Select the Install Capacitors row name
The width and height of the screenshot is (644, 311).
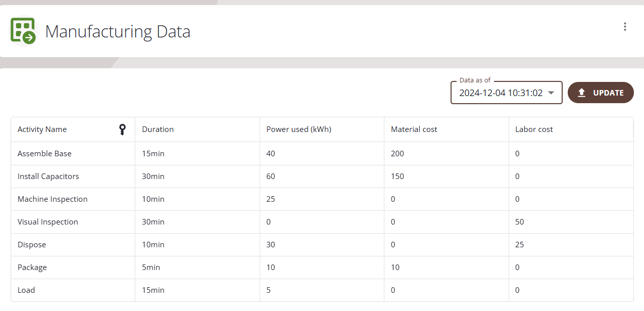click(x=48, y=176)
